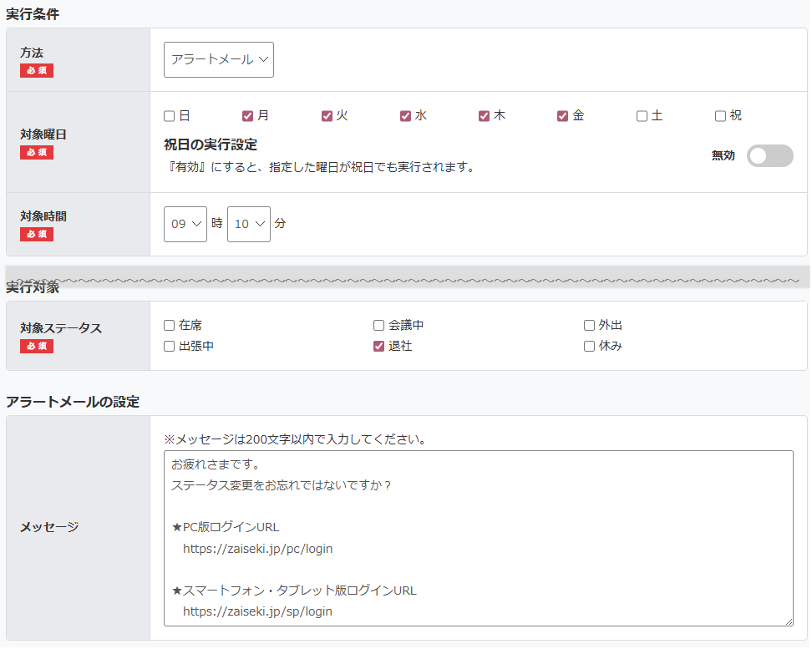Open the 方法 アラートメール dropdown
This screenshot has width=812, height=649.
tap(219, 60)
